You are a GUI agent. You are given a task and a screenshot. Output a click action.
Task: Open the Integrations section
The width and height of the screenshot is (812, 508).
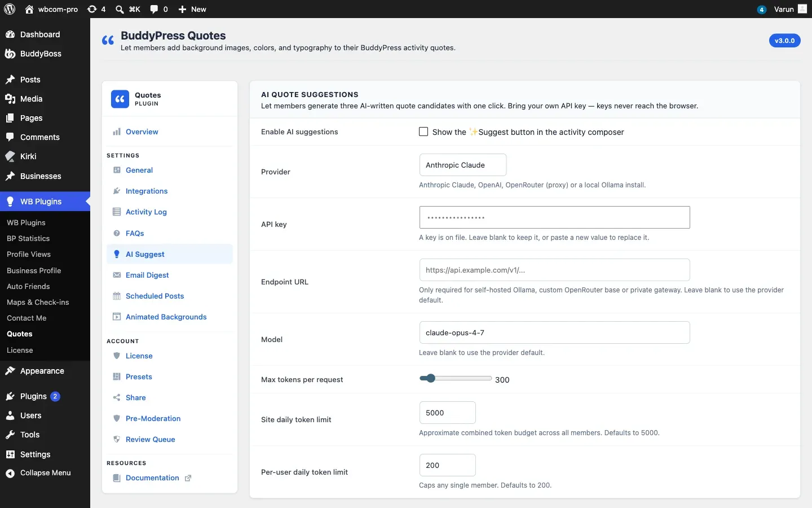click(170, 191)
